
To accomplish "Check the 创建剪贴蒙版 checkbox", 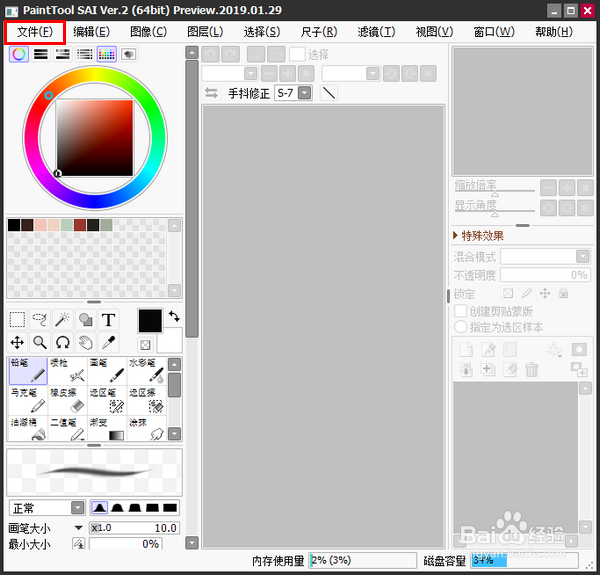I will click(460, 311).
